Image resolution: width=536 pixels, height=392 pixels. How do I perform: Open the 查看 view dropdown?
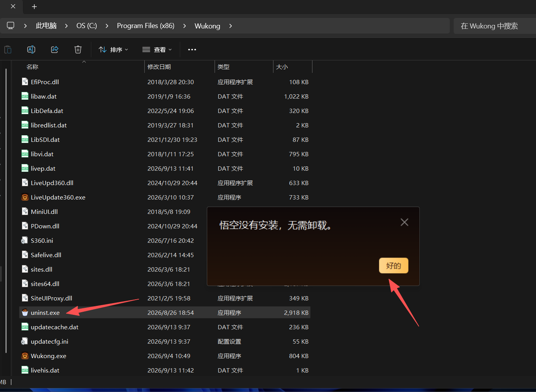coord(157,49)
